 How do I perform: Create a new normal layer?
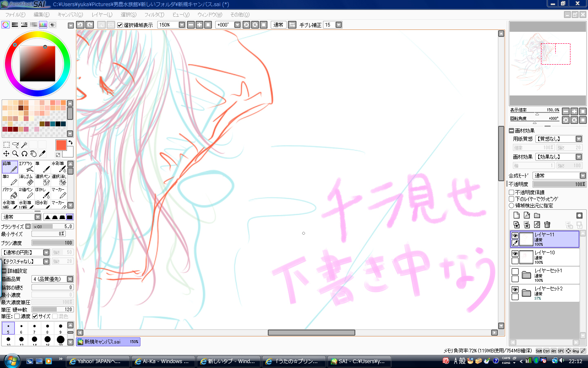[517, 215]
